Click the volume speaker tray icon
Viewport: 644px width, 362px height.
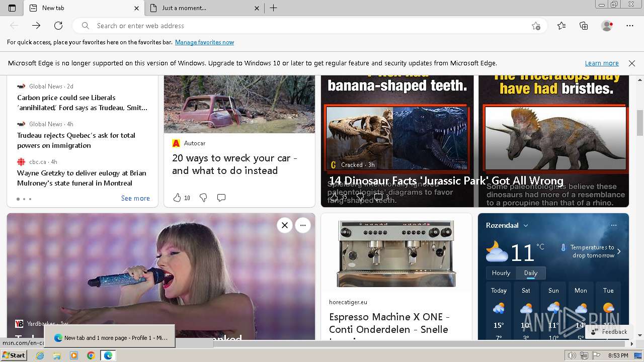572,355
